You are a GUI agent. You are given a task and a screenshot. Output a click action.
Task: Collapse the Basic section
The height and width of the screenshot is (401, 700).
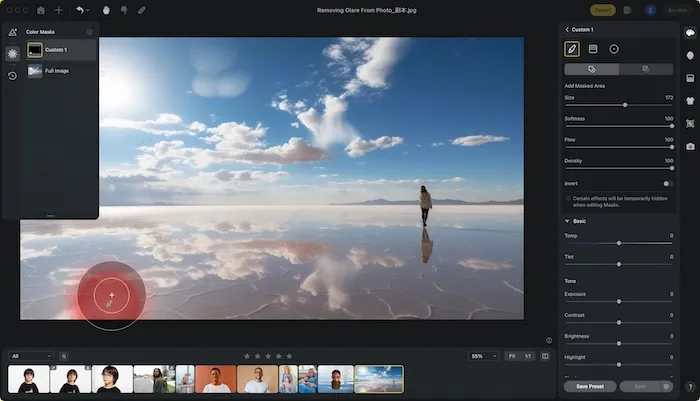click(567, 221)
